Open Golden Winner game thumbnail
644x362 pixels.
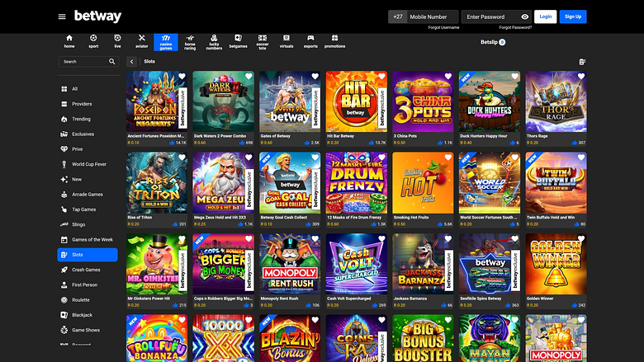tap(556, 264)
